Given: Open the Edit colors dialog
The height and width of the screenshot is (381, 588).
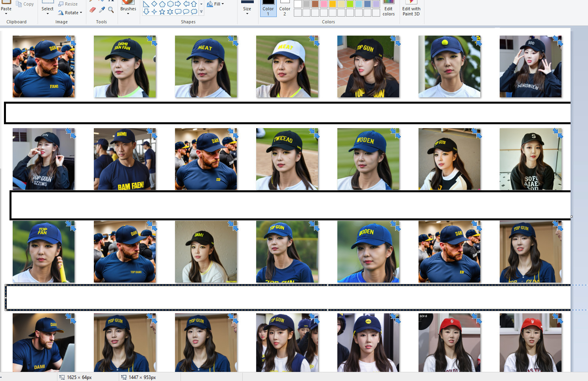Looking at the screenshot, I should point(388,9).
